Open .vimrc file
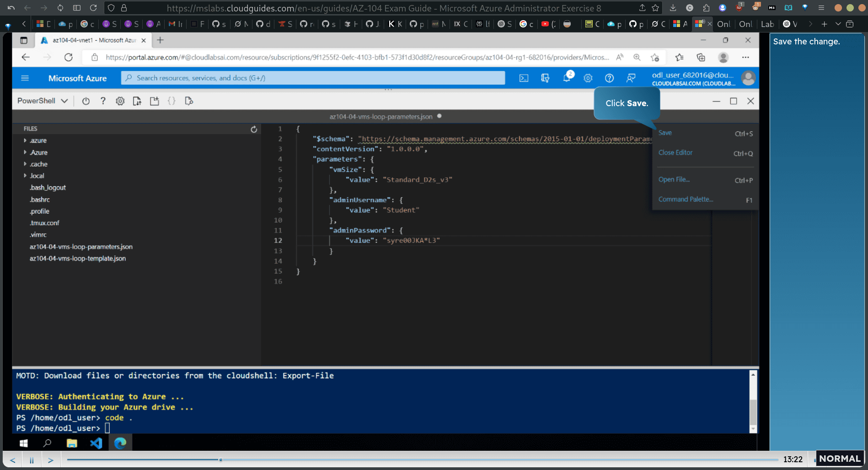The height and width of the screenshot is (470, 868). click(38, 235)
